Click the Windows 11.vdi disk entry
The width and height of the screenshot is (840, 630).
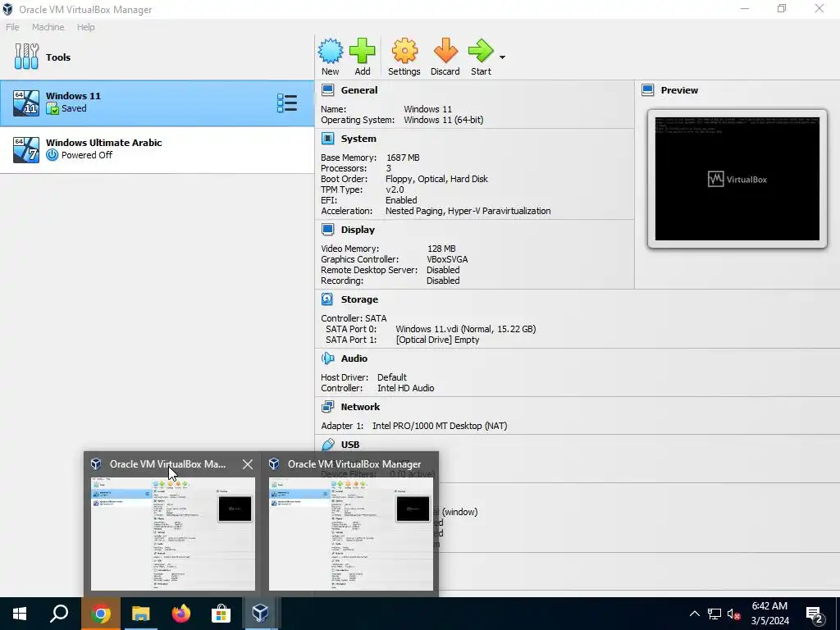tap(466, 329)
